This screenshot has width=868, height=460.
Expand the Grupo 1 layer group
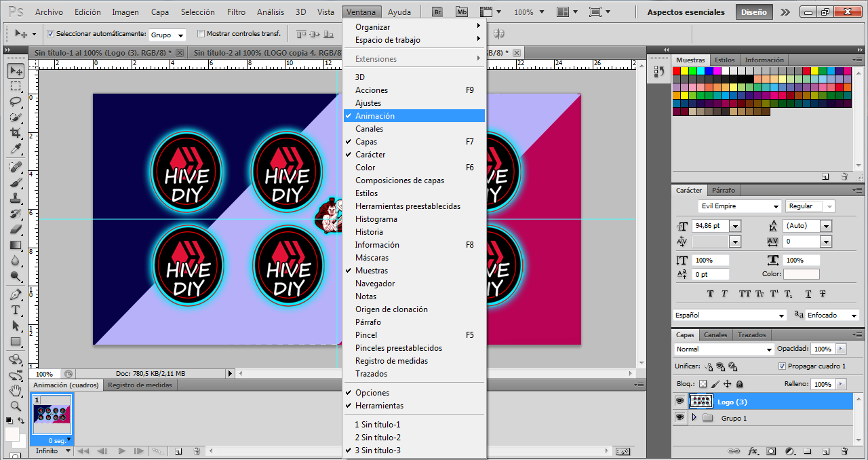(x=694, y=418)
